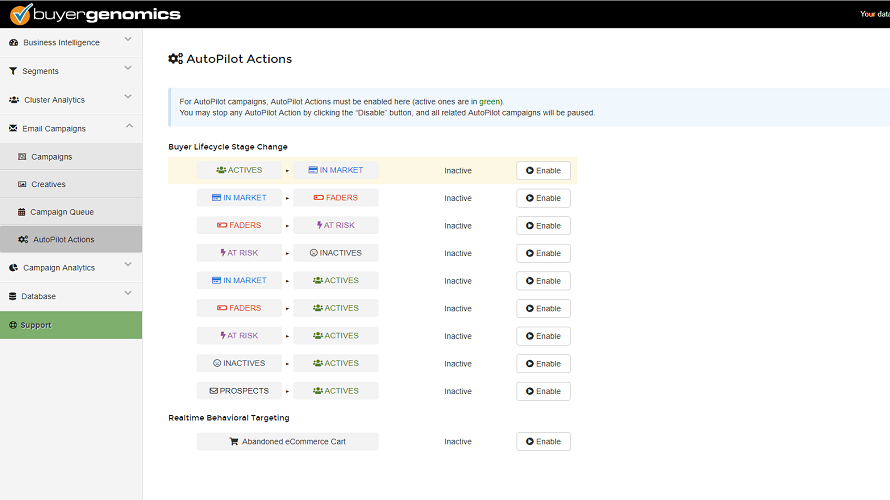
Task: Click the Business Intelligence dashboard icon
Action: click(x=13, y=43)
